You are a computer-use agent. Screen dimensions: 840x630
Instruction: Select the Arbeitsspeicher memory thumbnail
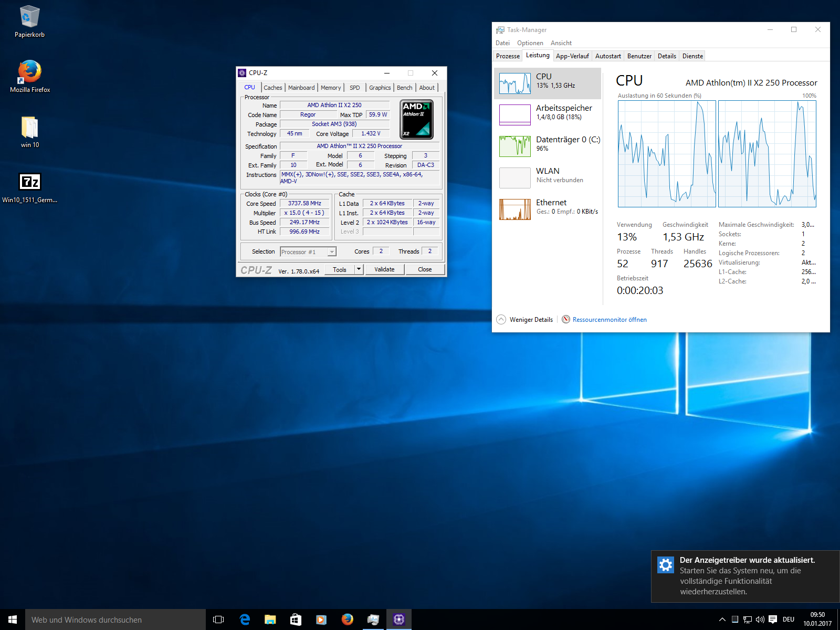tap(514, 115)
